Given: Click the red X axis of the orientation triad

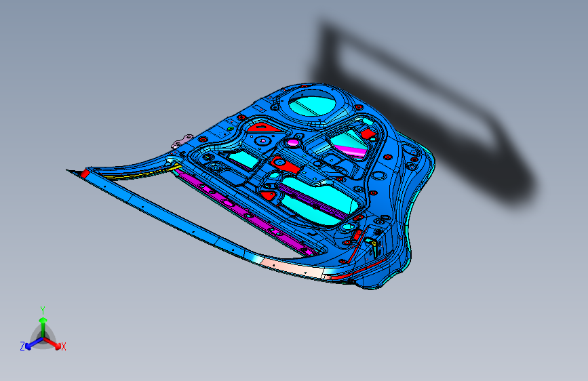Looking at the screenshot, I should tap(52, 343).
